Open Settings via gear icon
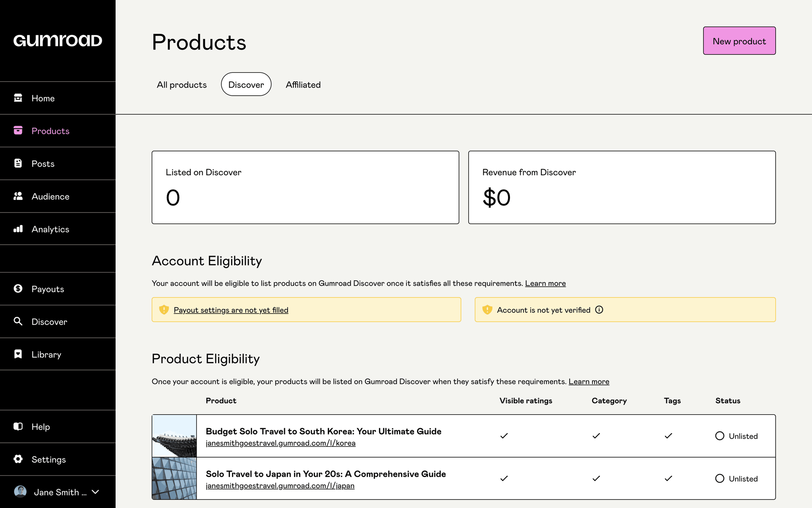Screen dimensions: 812x508 click(x=18, y=459)
